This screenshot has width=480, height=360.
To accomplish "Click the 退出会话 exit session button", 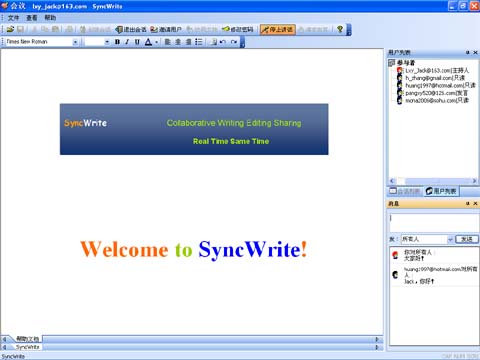I will point(131,29).
